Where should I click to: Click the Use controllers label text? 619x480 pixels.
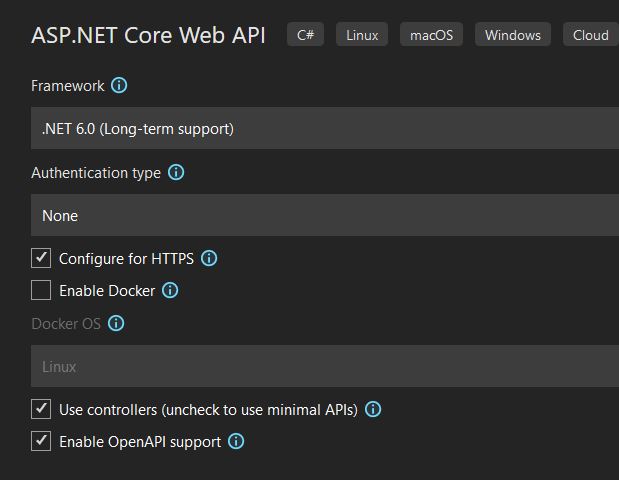[x=208, y=410]
